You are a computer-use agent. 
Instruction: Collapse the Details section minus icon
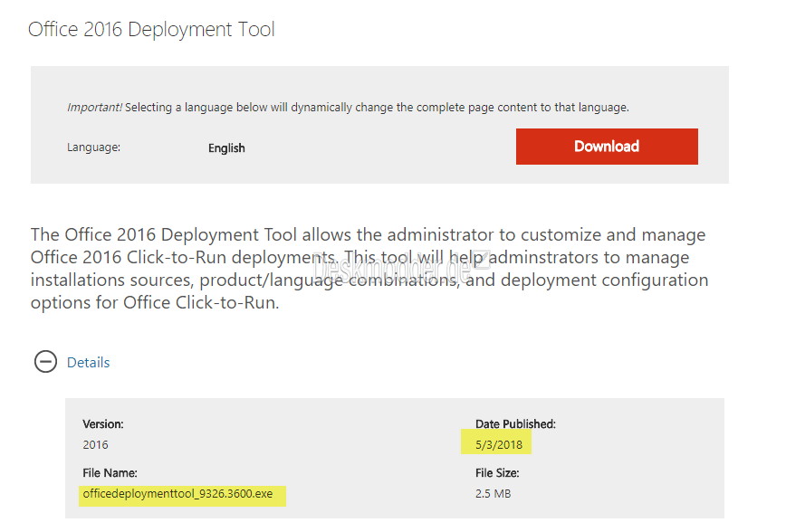coord(45,362)
